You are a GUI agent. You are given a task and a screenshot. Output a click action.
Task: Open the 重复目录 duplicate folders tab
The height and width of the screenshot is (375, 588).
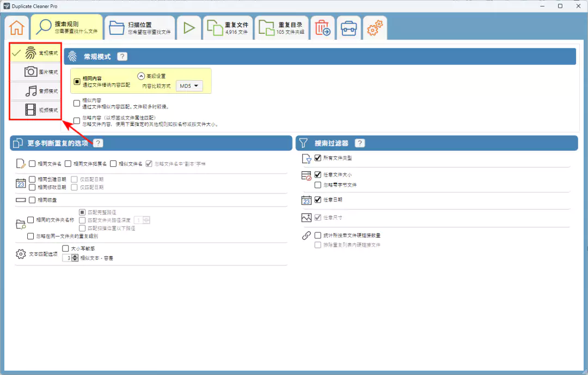[281, 28]
